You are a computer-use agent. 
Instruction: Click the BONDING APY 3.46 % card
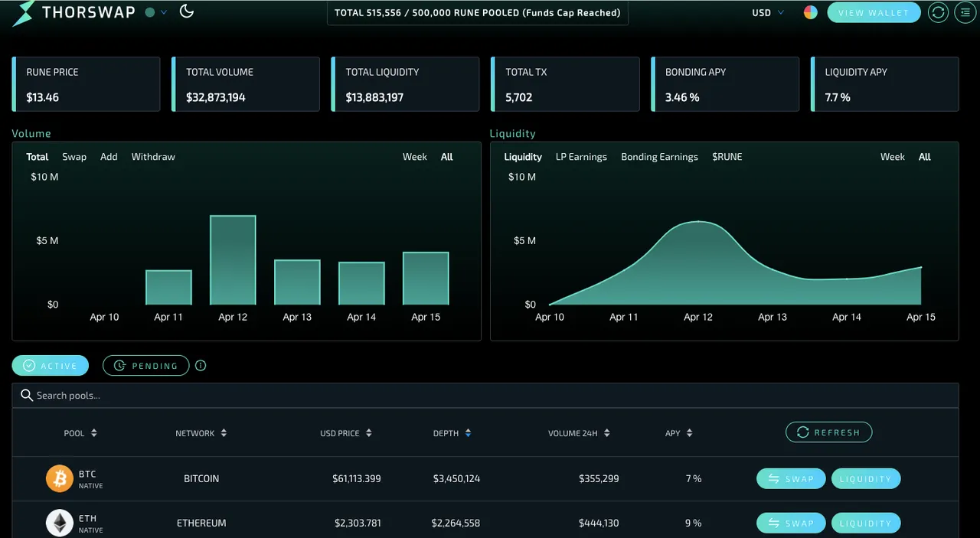click(x=725, y=84)
